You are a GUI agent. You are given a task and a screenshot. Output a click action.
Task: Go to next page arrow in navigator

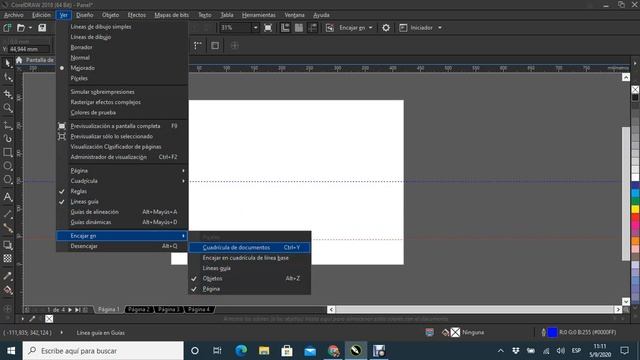pyautogui.click(x=70, y=310)
